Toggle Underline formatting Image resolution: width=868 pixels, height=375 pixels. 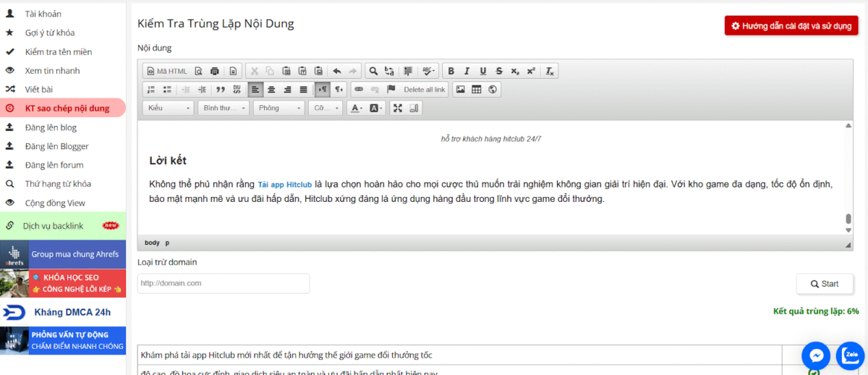click(x=482, y=71)
